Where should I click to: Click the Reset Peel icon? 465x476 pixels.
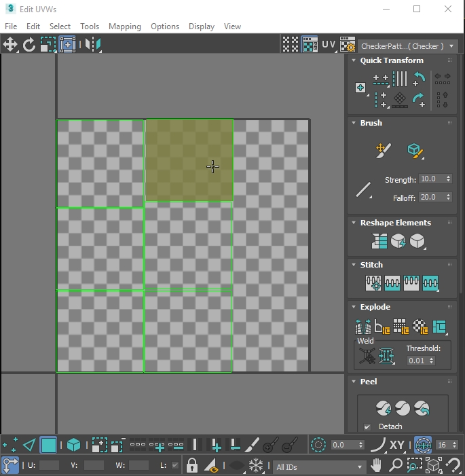[x=422, y=408]
